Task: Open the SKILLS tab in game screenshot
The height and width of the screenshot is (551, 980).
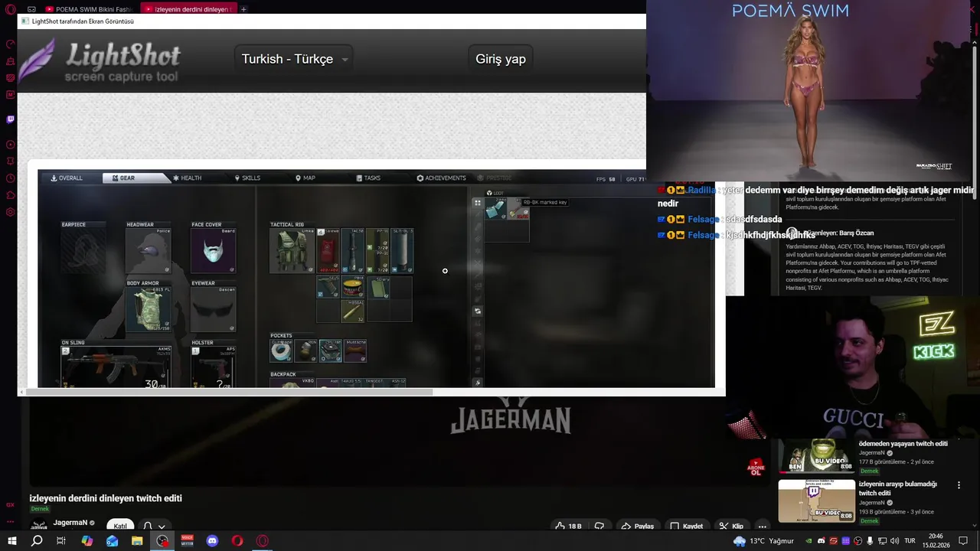Action: tap(247, 178)
